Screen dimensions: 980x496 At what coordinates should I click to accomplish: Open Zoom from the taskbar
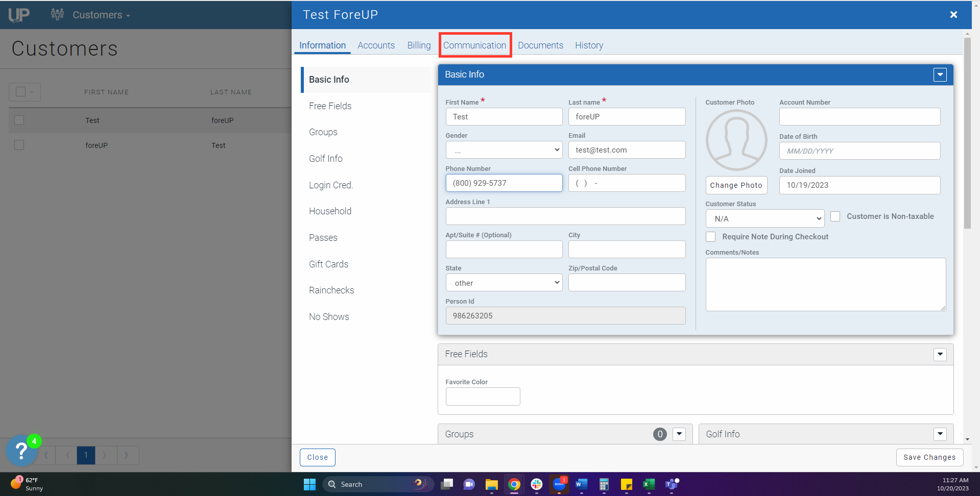pos(559,484)
